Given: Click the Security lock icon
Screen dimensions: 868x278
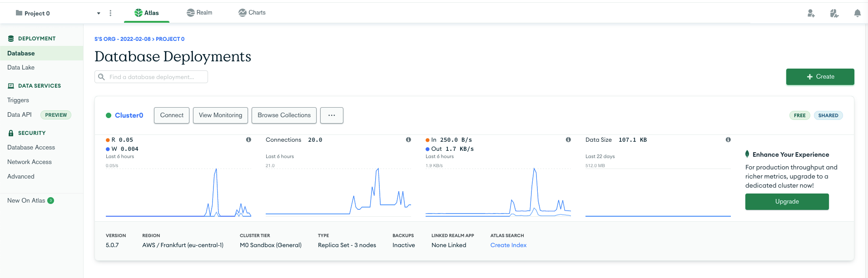Looking at the screenshot, I should tap(11, 133).
